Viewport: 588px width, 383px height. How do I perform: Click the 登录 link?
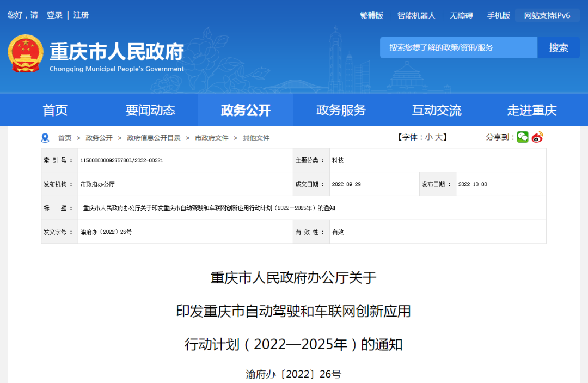(x=54, y=15)
